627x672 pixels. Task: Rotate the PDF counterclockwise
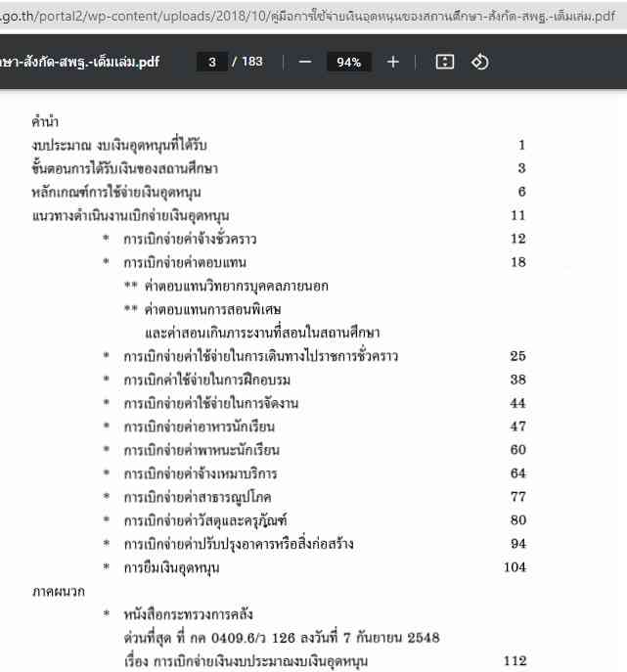[479, 62]
